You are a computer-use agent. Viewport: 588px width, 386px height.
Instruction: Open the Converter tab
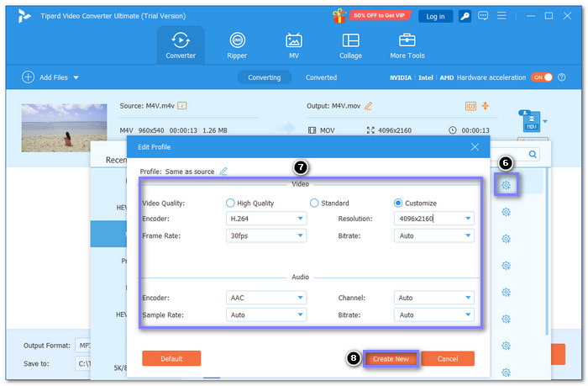181,45
